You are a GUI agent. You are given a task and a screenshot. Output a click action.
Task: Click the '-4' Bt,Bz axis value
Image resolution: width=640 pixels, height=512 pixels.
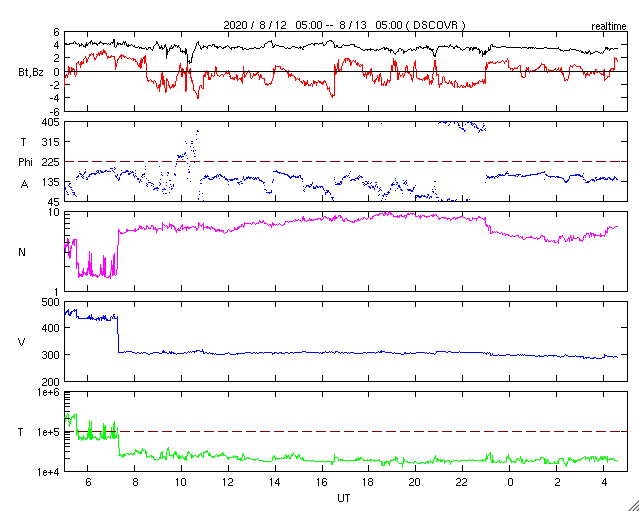(x=55, y=98)
